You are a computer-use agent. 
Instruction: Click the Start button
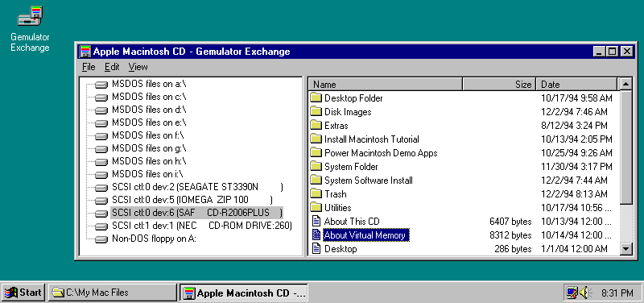click(23, 293)
